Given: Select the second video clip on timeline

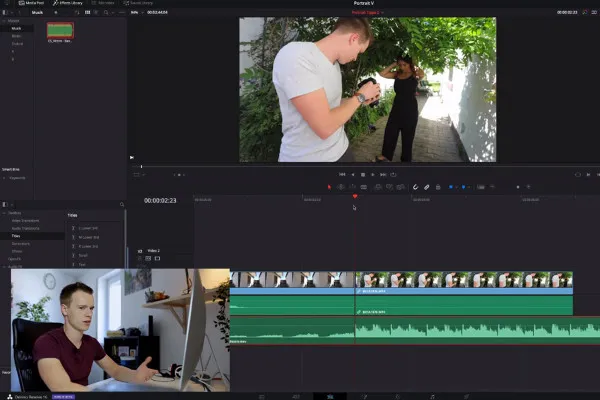Looking at the screenshot, I should tap(464, 283).
